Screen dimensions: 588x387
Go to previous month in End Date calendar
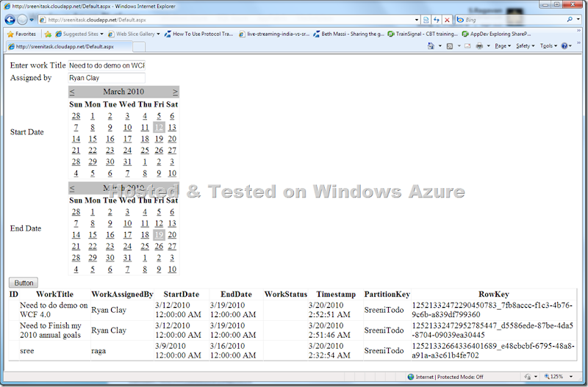pyautogui.click(x=72, y=188)
